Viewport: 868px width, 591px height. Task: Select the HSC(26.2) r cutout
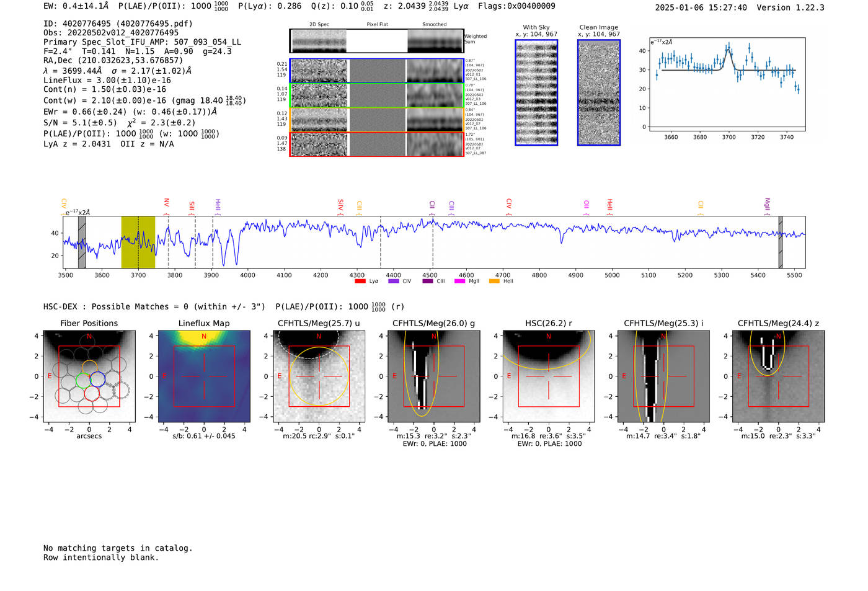549,376
